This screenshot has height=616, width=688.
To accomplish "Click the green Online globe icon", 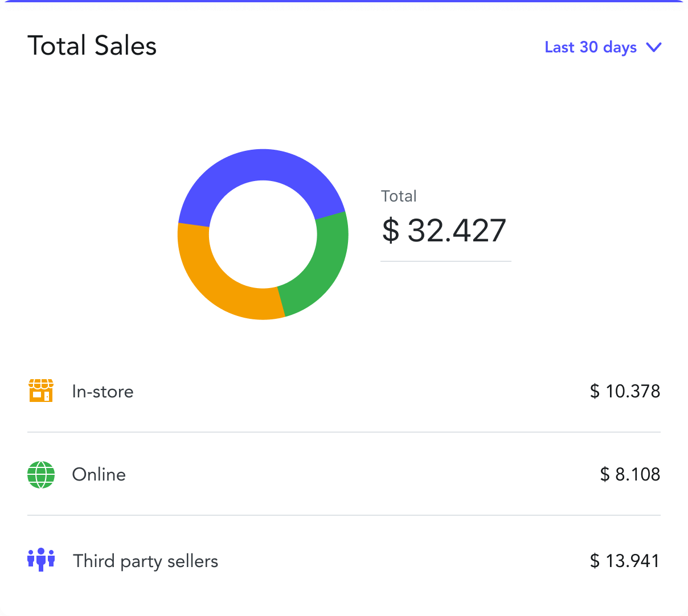I will [x=41, y=474].
